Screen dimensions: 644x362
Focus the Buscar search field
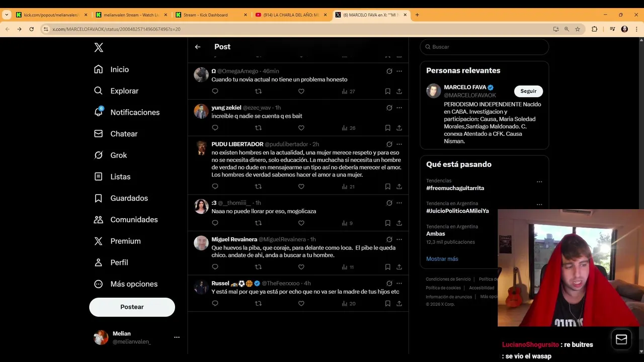tap(484, 47)
